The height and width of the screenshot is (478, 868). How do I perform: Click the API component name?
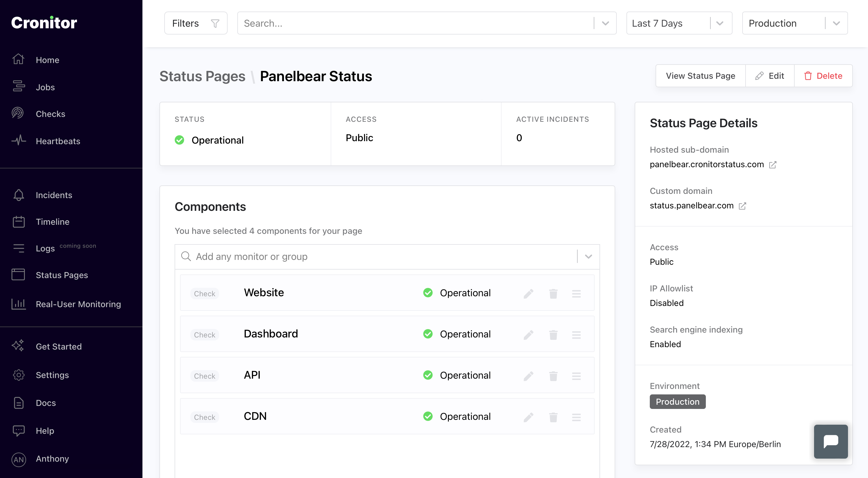252,375
